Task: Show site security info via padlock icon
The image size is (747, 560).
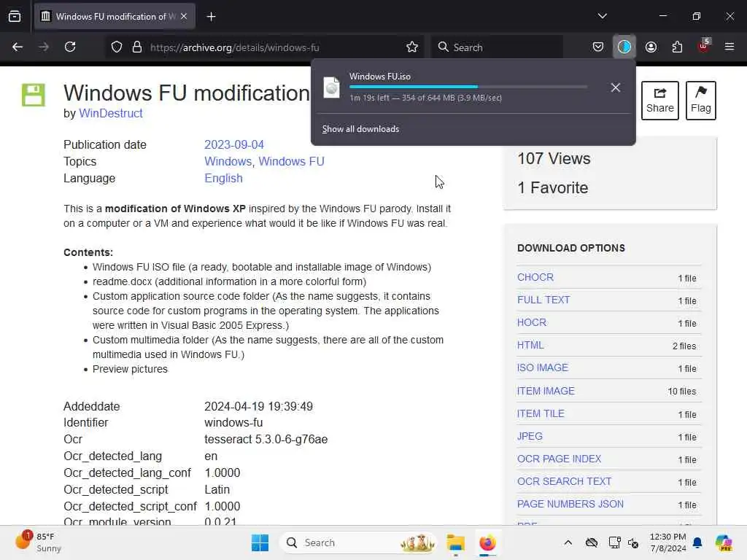Action: [137, 47]
